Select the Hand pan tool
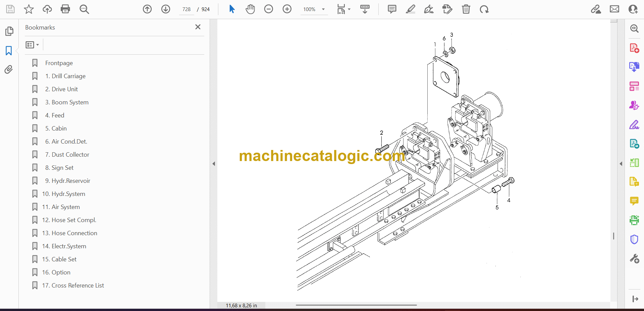This screenshot has width=644, height=311. [x=250, y=9]
